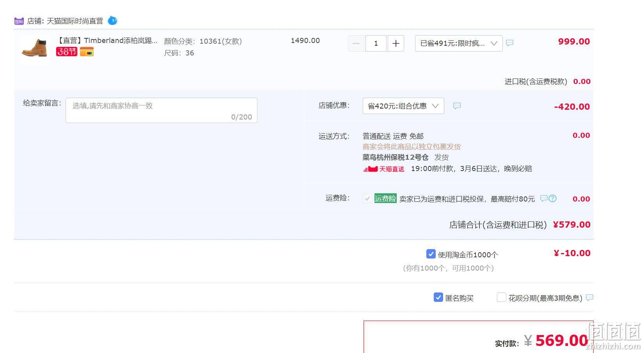644x353 pixels.
Task: Click the unit price 1490.00
Action: [x=305, y=41]
